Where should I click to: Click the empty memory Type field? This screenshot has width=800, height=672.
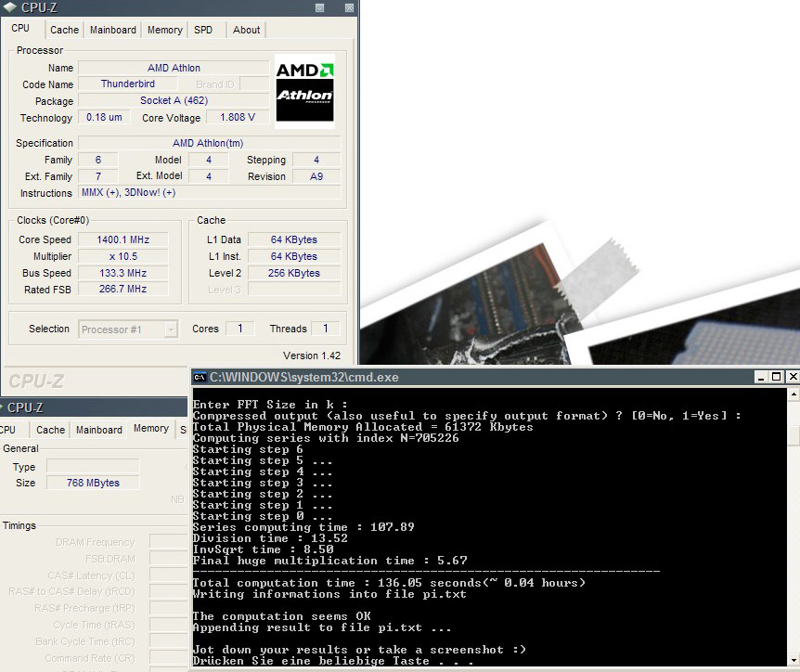pyautogui.click(x=93, y=466)
